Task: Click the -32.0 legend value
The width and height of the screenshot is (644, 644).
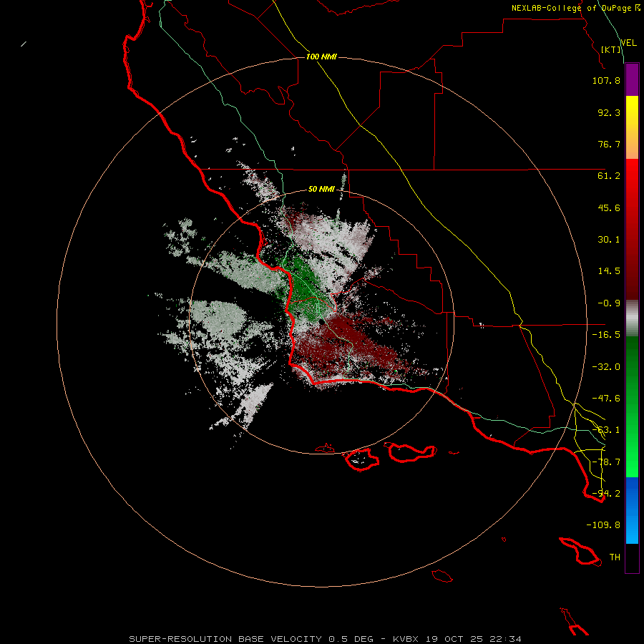Action: [x=606, y=367]
